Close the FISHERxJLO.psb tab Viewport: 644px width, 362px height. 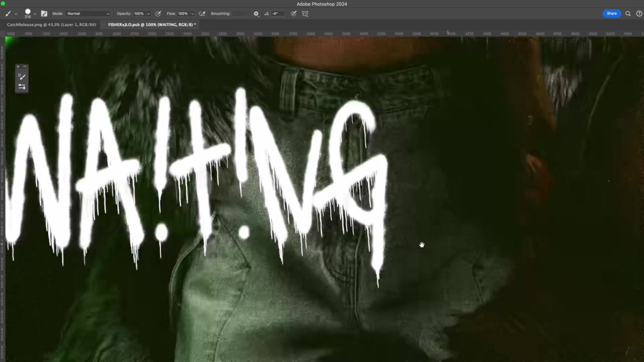coord(104,25)
